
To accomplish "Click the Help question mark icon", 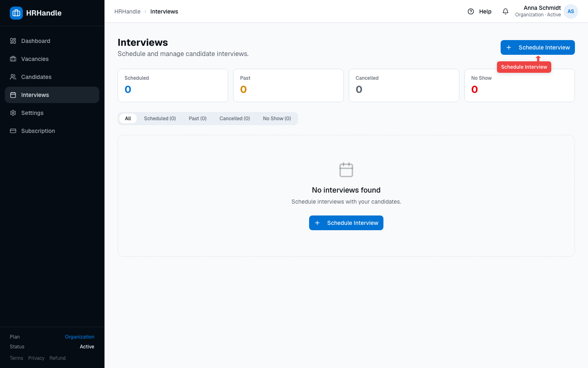I will [471, 11].
